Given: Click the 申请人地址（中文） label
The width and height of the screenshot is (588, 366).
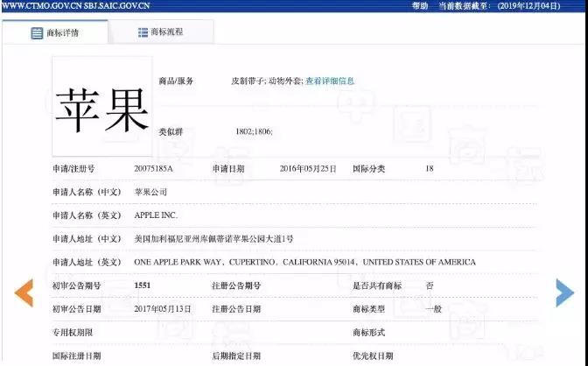Looking at the screenshot, I should (87, 239).
